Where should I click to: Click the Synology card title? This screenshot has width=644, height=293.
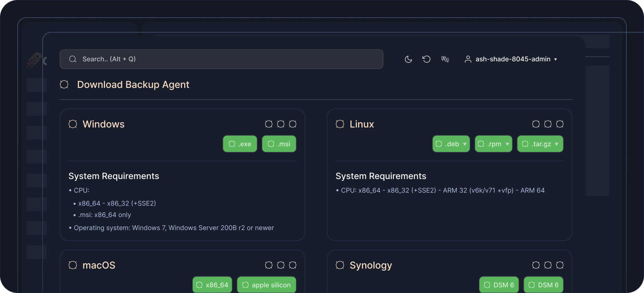pyautogui.click(x=371, y=266)
